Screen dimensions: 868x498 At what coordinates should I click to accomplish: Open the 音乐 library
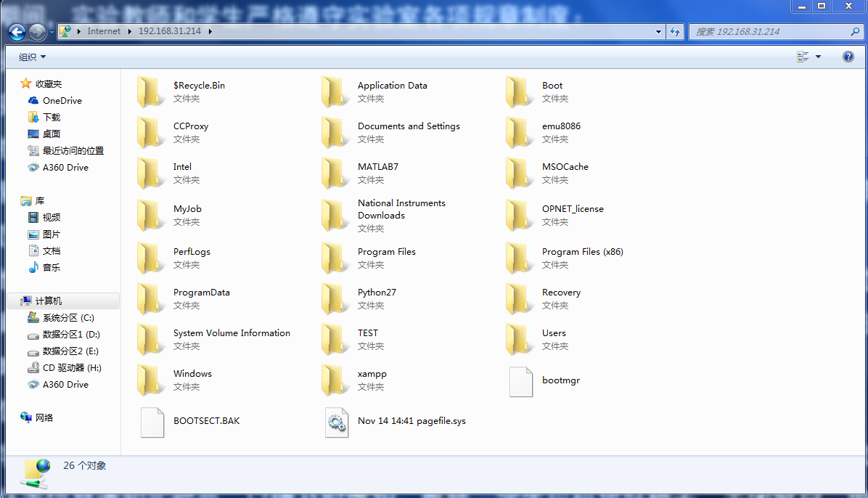(x=44, y=268)
